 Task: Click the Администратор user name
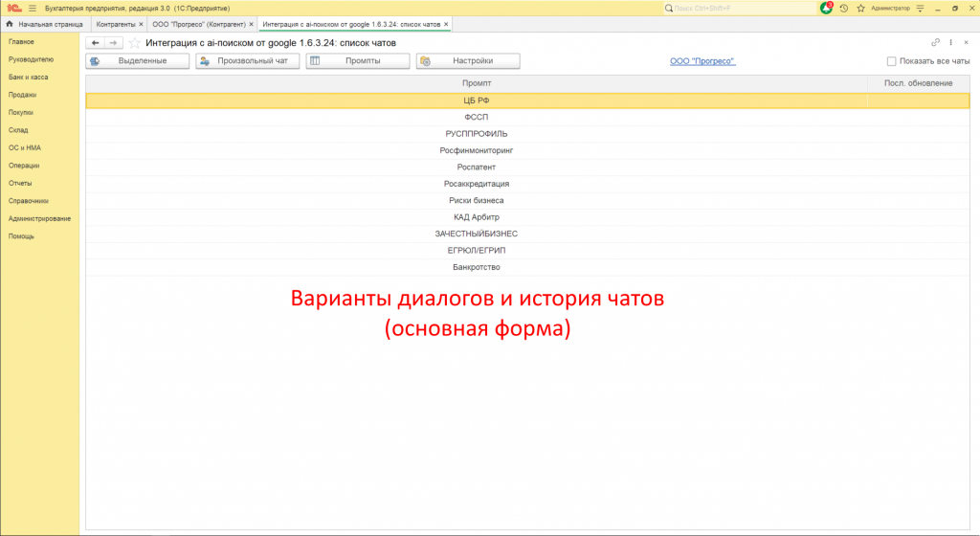(891, 8)
